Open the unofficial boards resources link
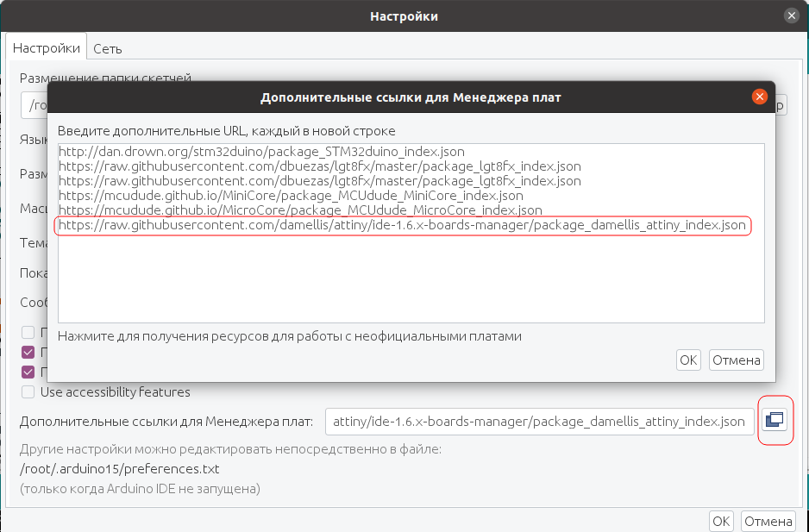The image size is (809, 532). (x=290, y=336)
